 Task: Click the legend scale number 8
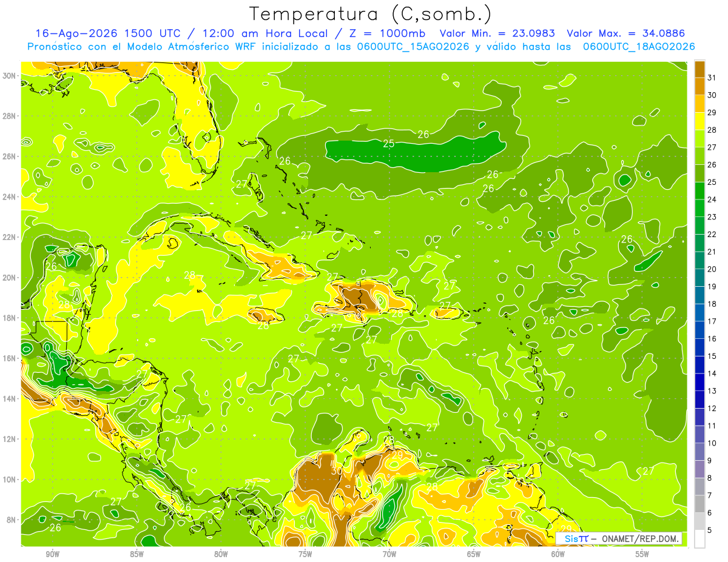tap(710, 478)
